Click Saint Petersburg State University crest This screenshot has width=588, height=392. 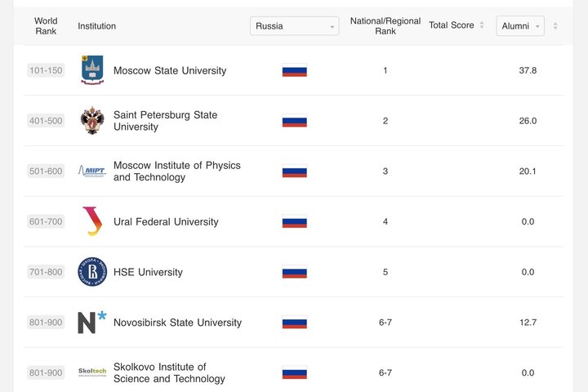click(x=92, y=121)
